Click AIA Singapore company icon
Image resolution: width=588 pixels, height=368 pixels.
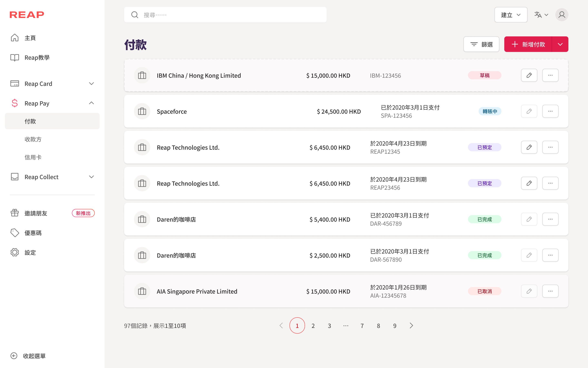coord(142,291)
